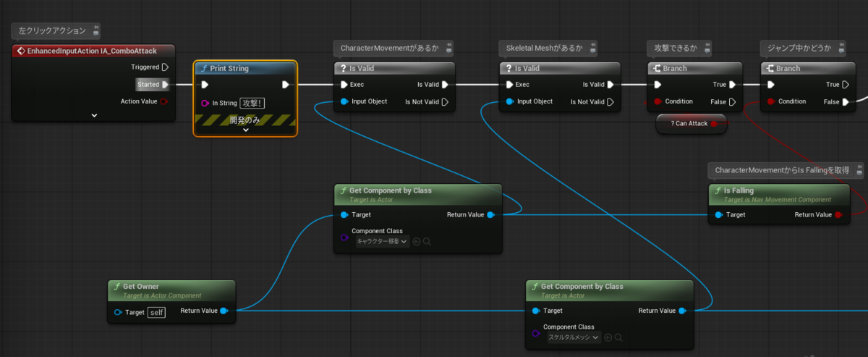
Task: Click Target pin on キャラクター移動 Get Component node
Action: point(344,214)
